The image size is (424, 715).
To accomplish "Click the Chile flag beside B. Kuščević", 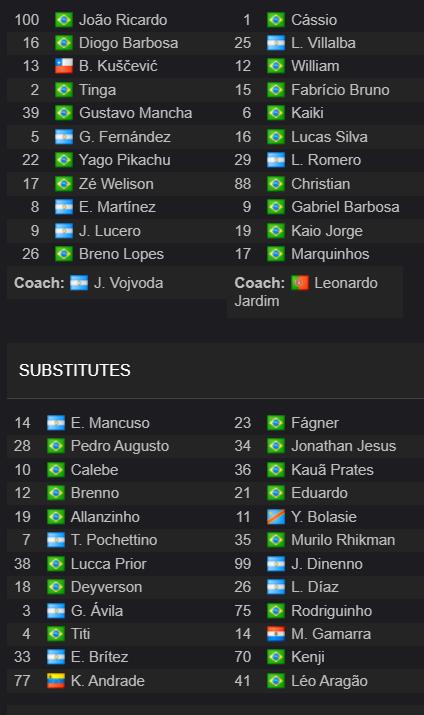I will point(64,66).
